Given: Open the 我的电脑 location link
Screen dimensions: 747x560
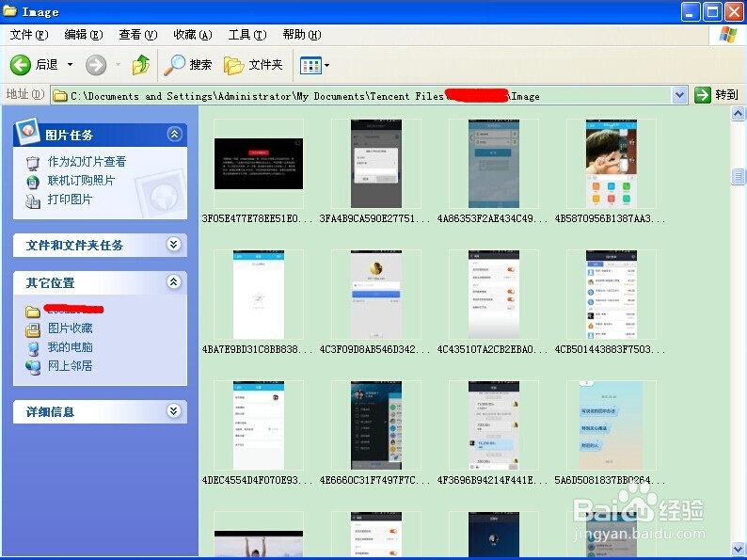Looking at the screenshot, I should click(70, 347).
